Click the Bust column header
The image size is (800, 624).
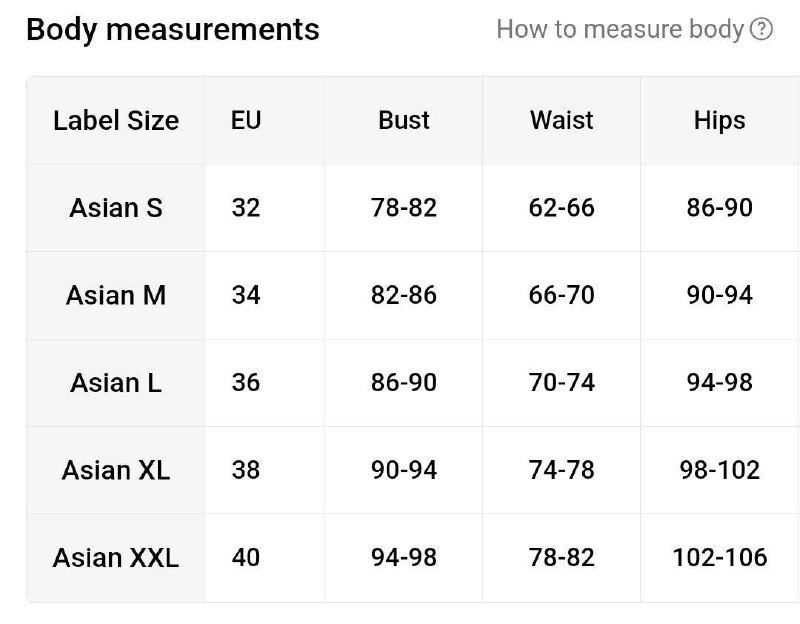[x=404, y=120]
